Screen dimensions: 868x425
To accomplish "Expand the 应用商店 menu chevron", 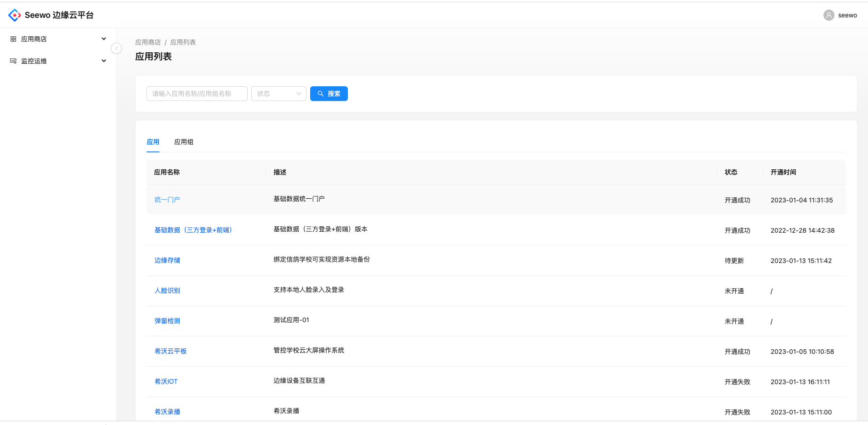I will click(x=104, y=39).
